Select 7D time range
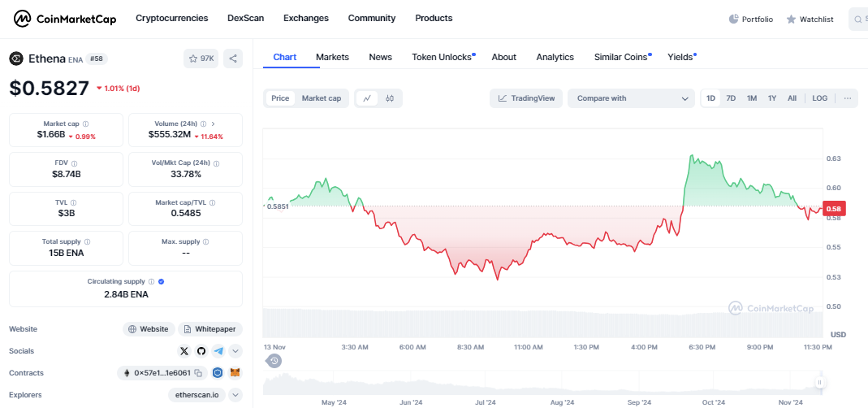The height and width of the screenshot is (408, 868). pos(731,98)
